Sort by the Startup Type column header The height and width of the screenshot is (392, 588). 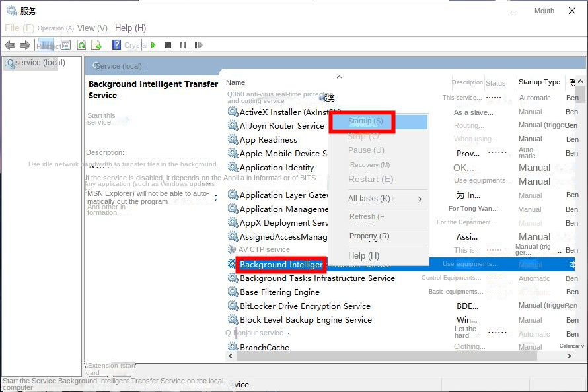pos(539,82)
